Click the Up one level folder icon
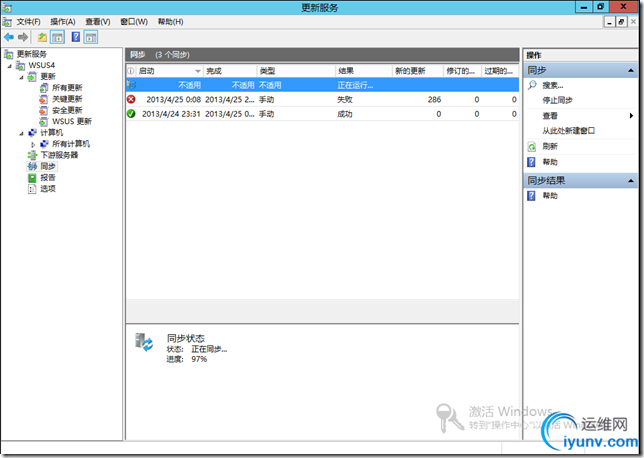The width and height of the screenshot is (644, 458). [42, 37]
